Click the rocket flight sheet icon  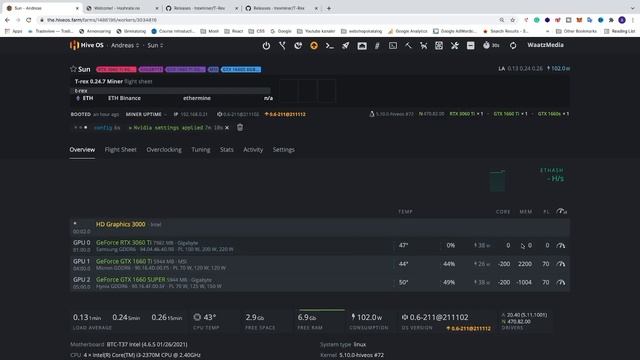click(345, 46)
